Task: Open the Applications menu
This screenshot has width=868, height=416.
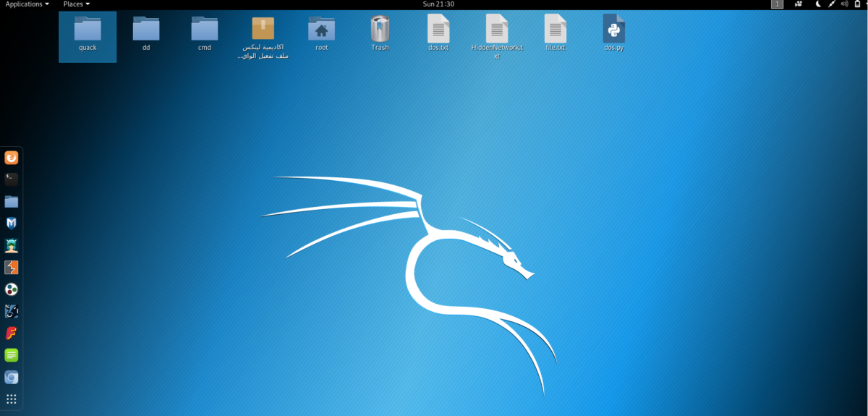Action: (27, 4)
